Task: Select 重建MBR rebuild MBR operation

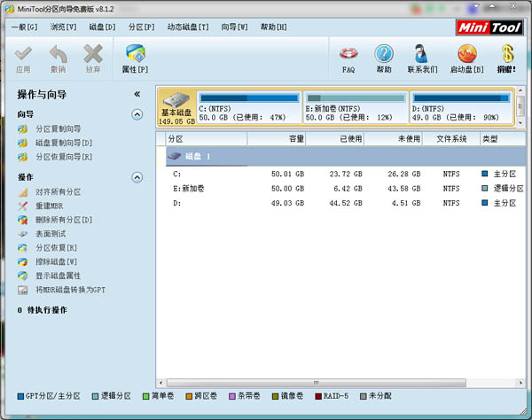Action: [49, 206]
